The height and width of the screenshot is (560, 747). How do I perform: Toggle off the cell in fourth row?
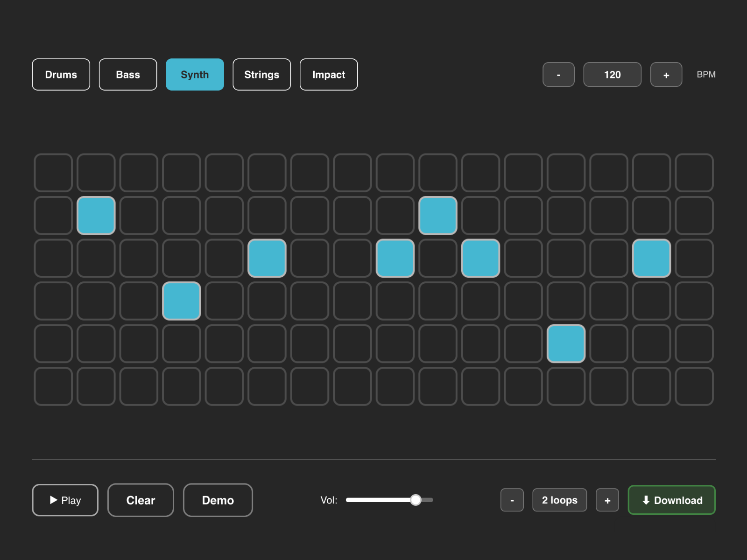click(x=182, y=301)
